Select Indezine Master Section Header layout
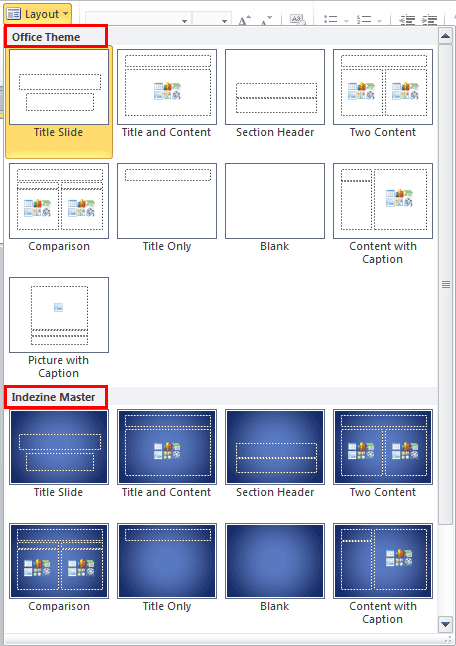 (x=275, y=454)
